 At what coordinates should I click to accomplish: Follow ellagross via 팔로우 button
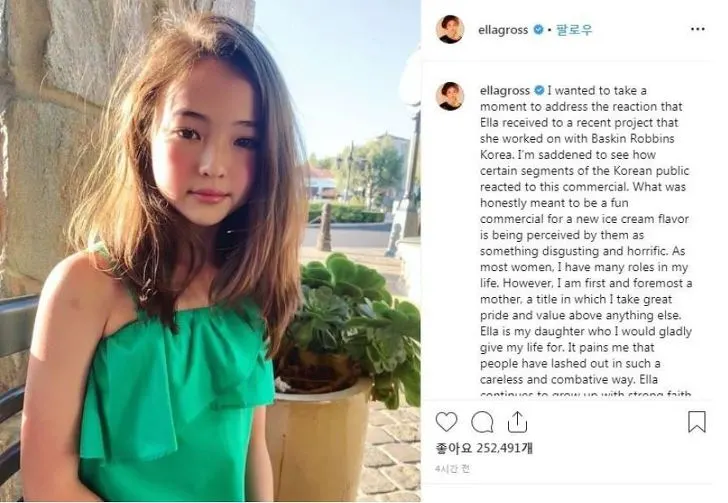tap(574, 30)
